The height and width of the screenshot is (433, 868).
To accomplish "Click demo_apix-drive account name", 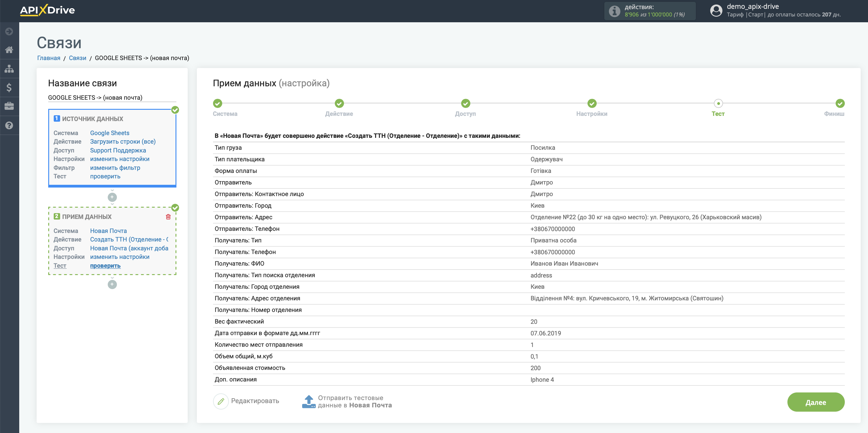I will [x=752, y=6].
